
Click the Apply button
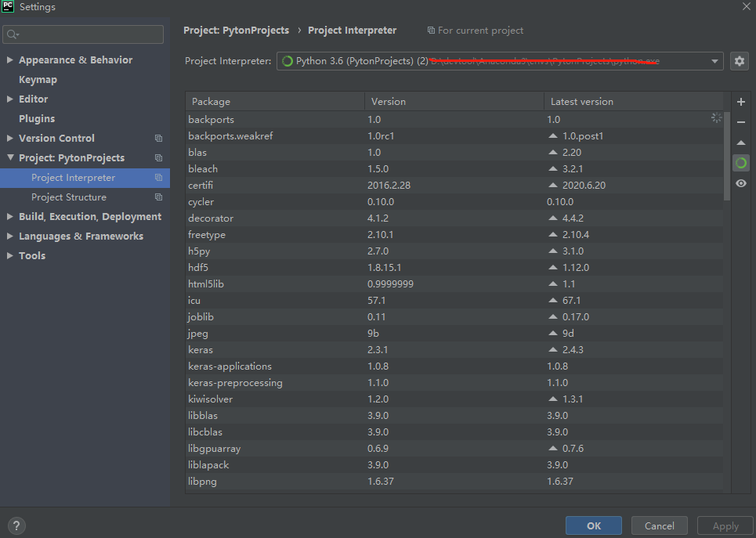pos(725,525)
